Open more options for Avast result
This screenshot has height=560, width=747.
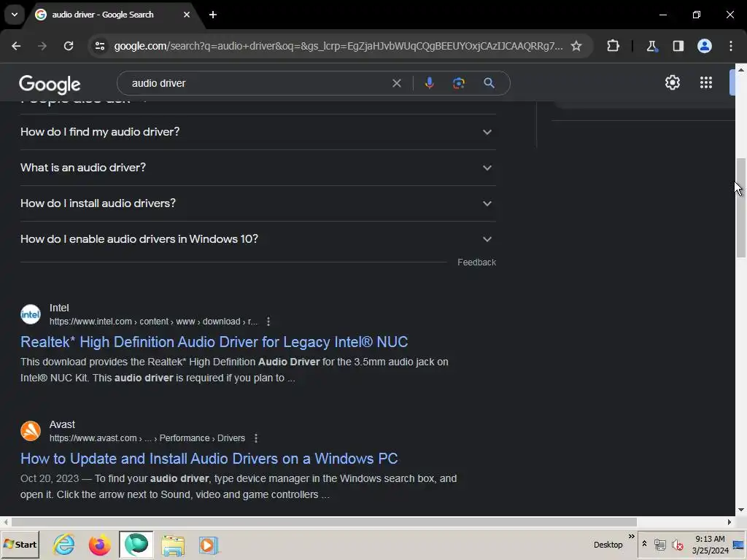pos(256,438)
